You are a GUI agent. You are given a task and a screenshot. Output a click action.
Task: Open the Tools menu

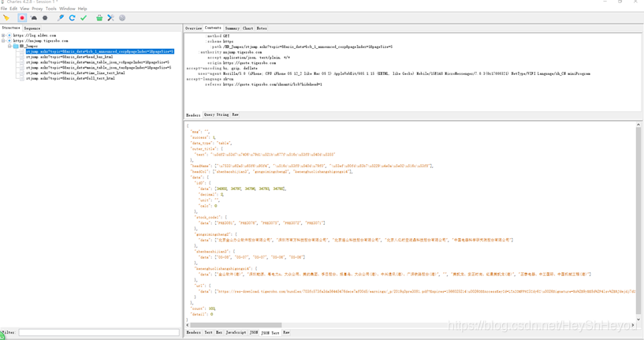[x=51, y=8]
